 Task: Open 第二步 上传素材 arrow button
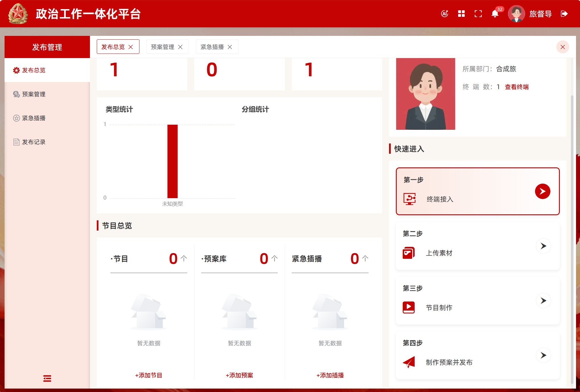[x=543, y=246]
